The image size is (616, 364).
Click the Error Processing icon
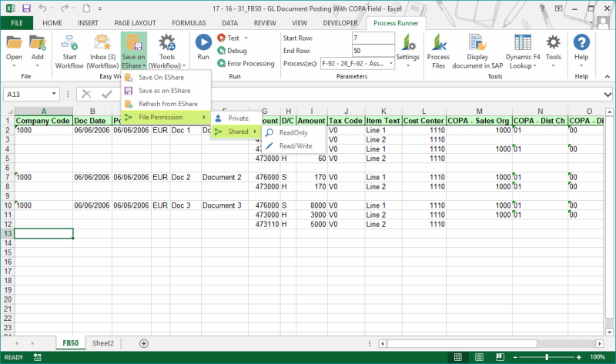(222, 63)
